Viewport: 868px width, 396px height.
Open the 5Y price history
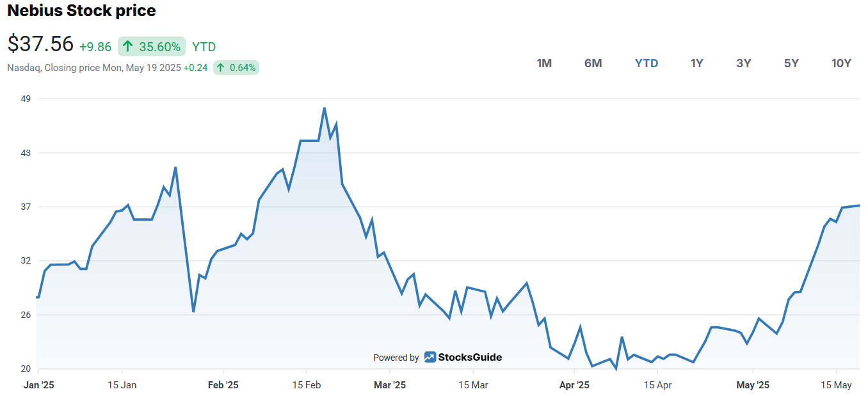coord(791,63)
